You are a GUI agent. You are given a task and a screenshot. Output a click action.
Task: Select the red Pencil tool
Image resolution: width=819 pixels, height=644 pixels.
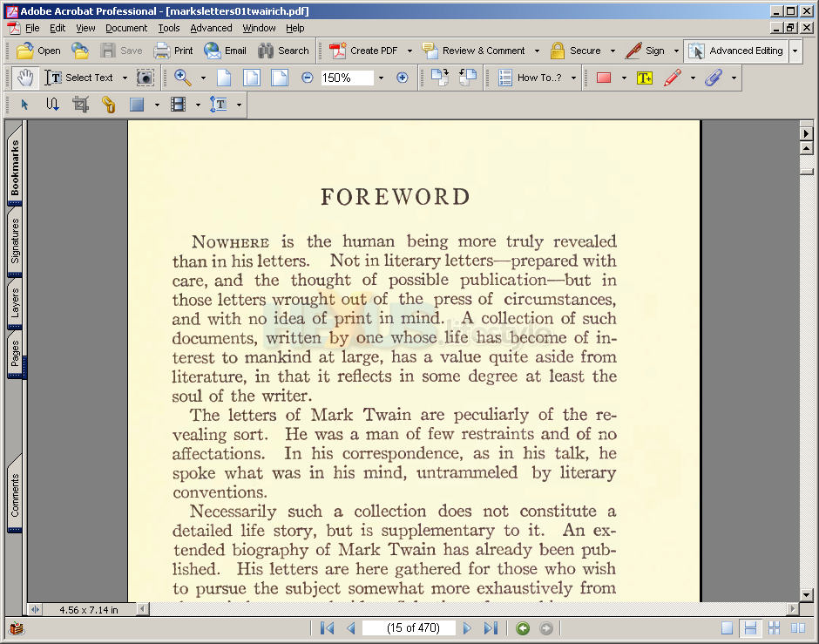point(673,78)
